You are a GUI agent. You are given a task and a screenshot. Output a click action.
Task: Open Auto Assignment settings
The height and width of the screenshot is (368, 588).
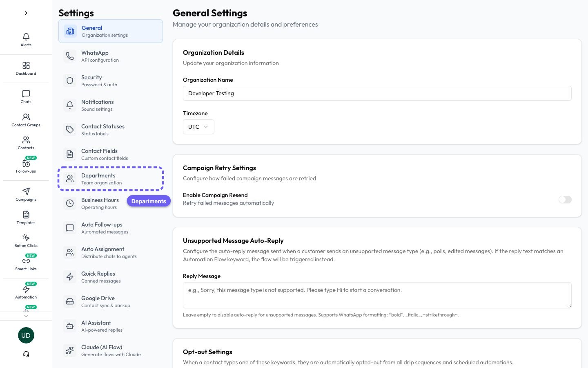(111, 252)
